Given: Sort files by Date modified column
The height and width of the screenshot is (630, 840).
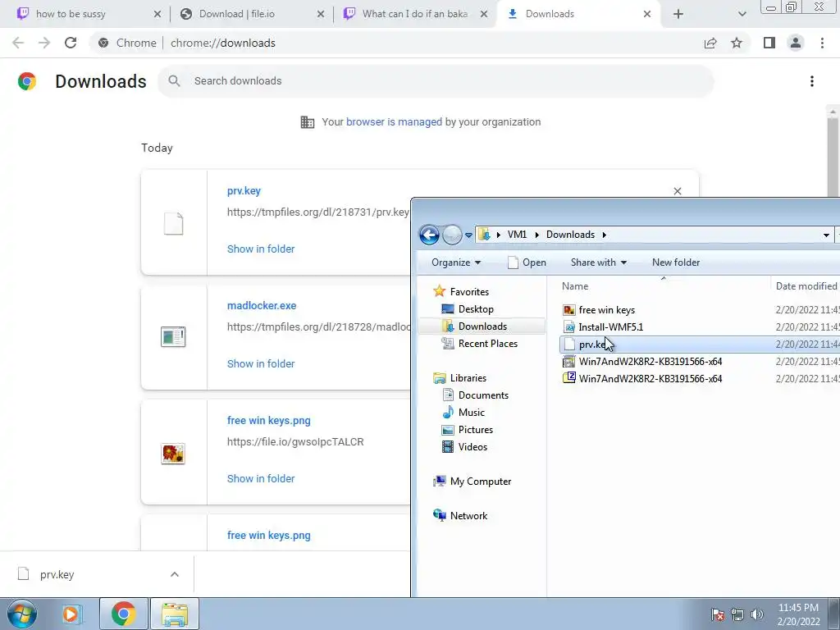Looking at the screenshot, I should (x=806, y=286).
